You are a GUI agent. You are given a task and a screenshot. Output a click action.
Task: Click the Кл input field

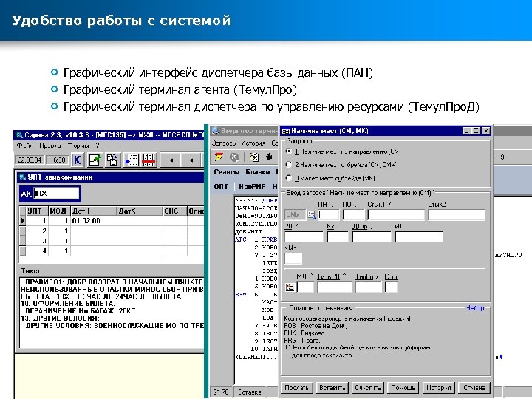(338, 236)
